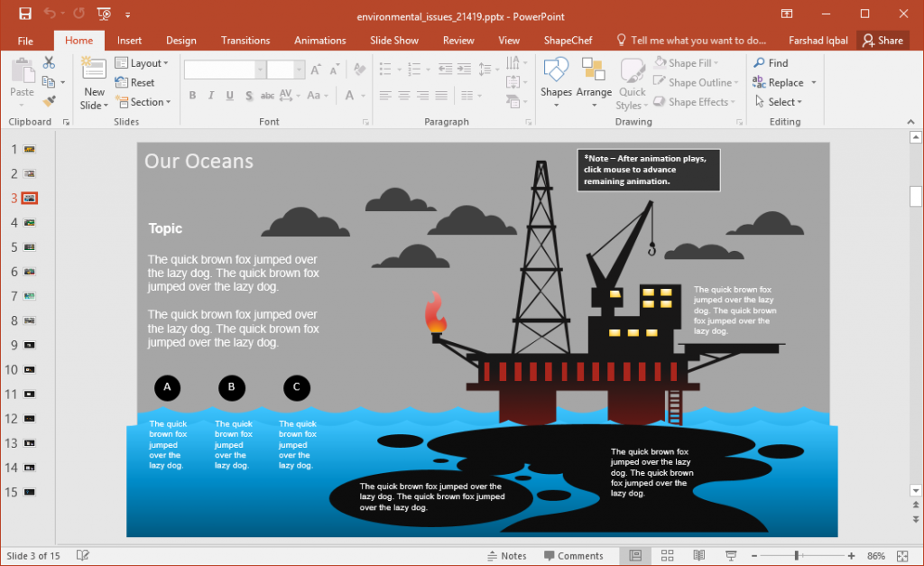Select the Format Painter tool
Viewport: 924px width, 566px height.
[49, 100]
